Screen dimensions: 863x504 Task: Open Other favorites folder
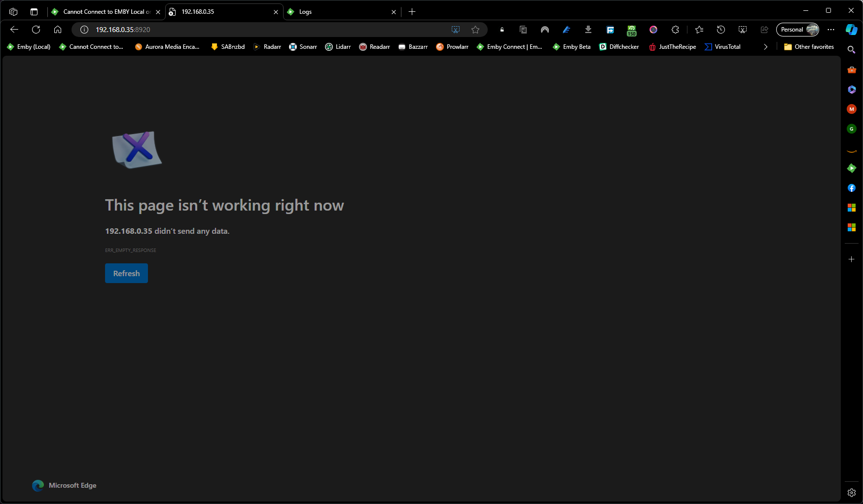[809, 47]
